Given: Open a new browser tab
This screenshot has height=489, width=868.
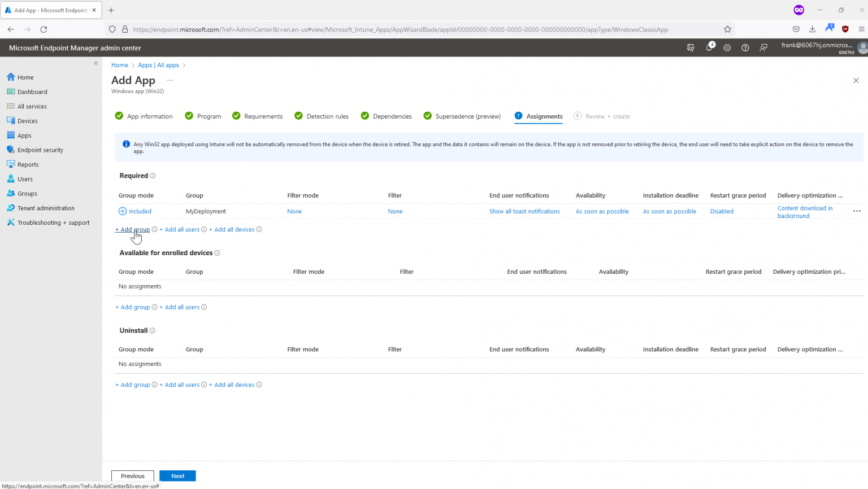Looking at the screenshot, I should click(x=111, y=10).
